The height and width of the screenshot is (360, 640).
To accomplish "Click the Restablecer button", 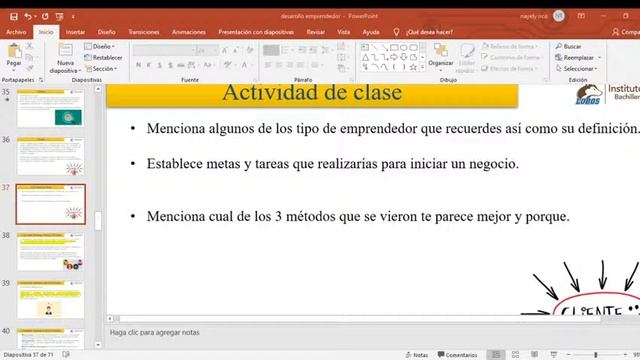I will [x=103, y=58].
